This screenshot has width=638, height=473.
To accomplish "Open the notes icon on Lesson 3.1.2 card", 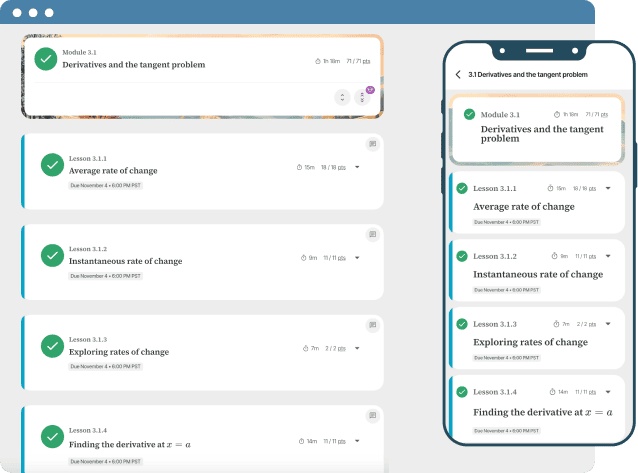I will (x=372, y=235).
